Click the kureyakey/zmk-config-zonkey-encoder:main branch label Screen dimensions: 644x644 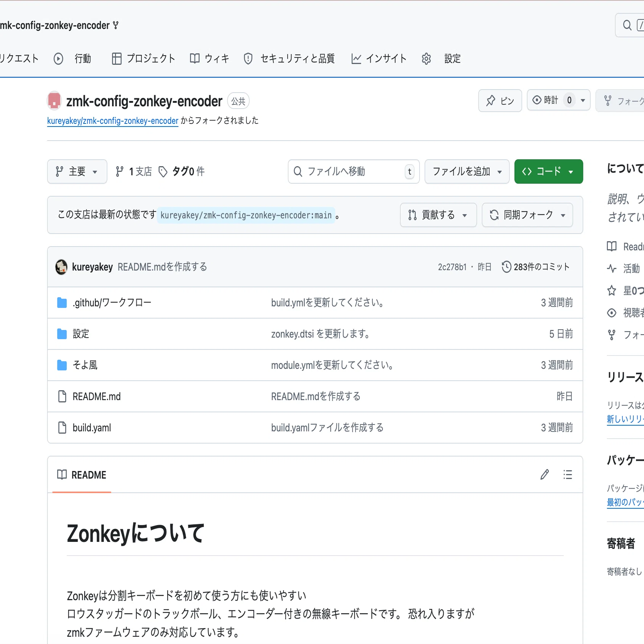pos(246,215)
